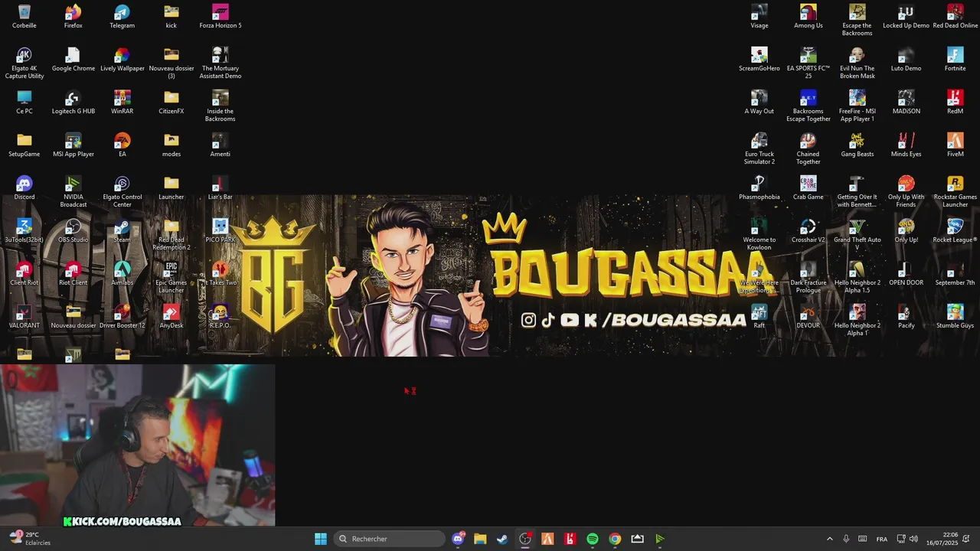The width and height of the screenshot is (980, 551).
Task: Open Phasmophobia desktop shortcut
Action: (x=759, y=188)
